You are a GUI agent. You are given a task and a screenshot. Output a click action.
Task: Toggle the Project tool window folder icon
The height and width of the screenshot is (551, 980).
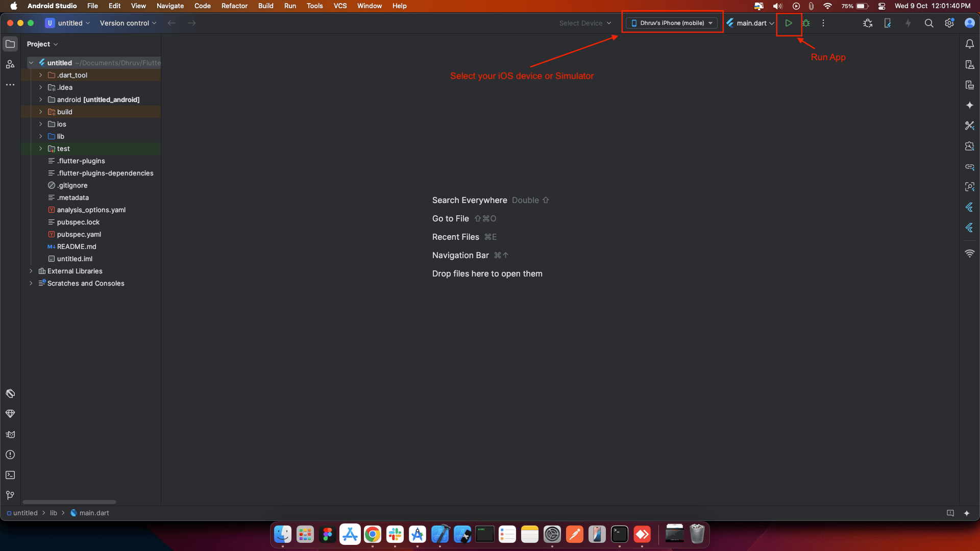coord(10,44)
